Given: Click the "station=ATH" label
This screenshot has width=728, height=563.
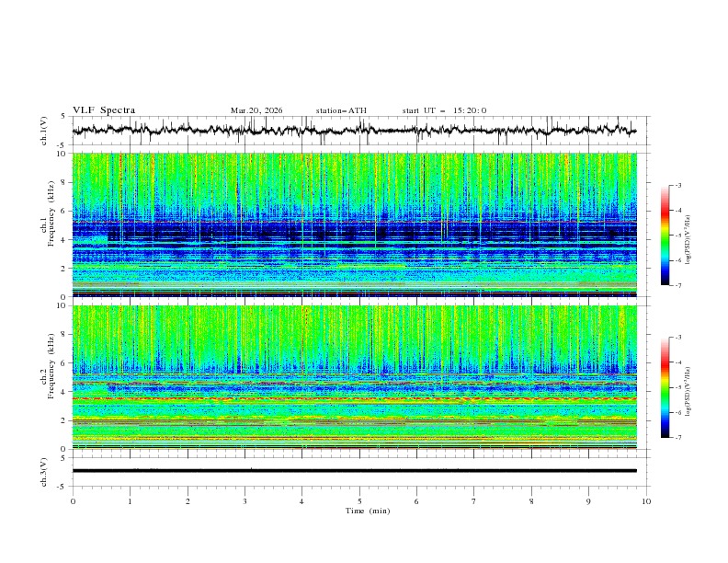Looking at the screenshot, I should [x=341, y=110].
